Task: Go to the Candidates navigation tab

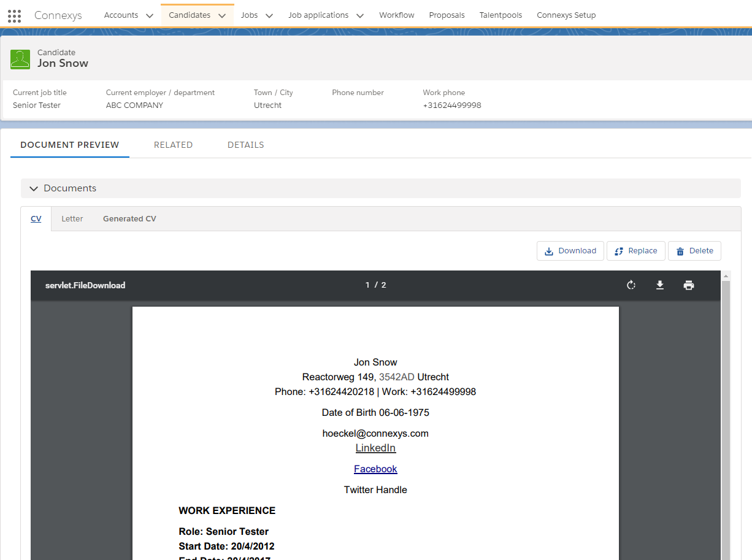Action: click(x=190, y=15)
